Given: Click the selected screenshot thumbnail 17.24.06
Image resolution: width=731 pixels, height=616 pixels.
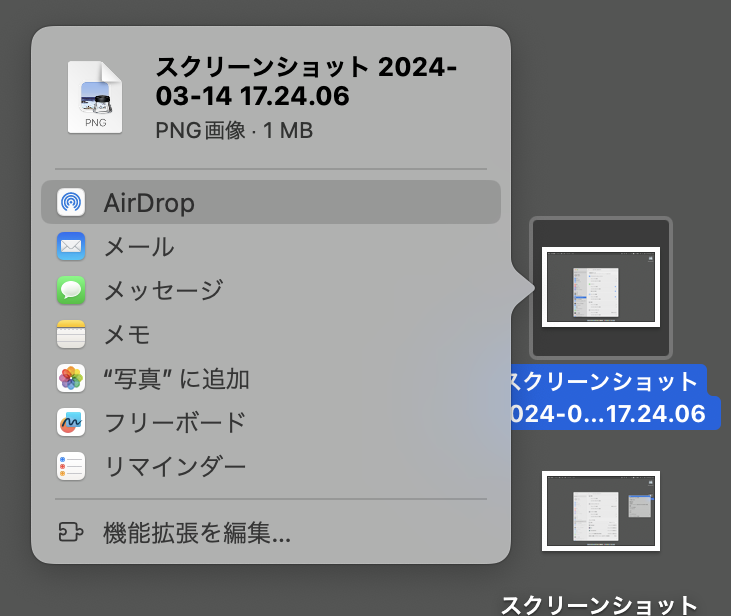Looking at the screenshot, I should click(600, 287).
